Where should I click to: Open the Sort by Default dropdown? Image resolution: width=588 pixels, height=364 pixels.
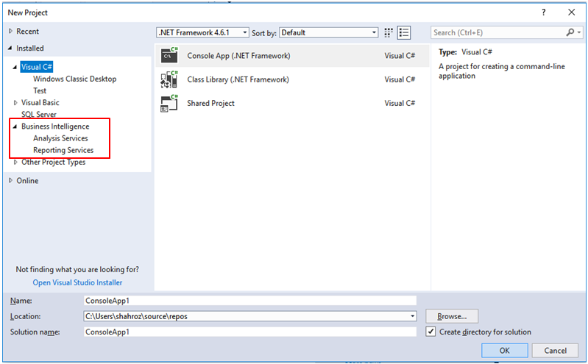(x=328, y=32)
